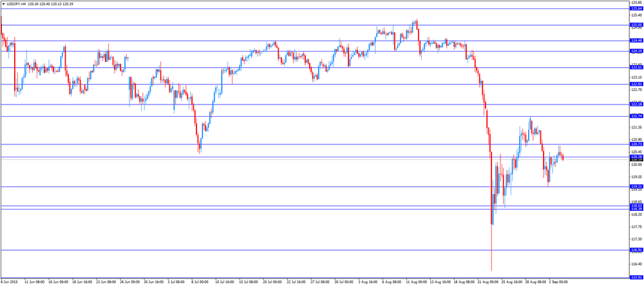
Task: Click the 121.35 price scale value
Action: point(637,128)
